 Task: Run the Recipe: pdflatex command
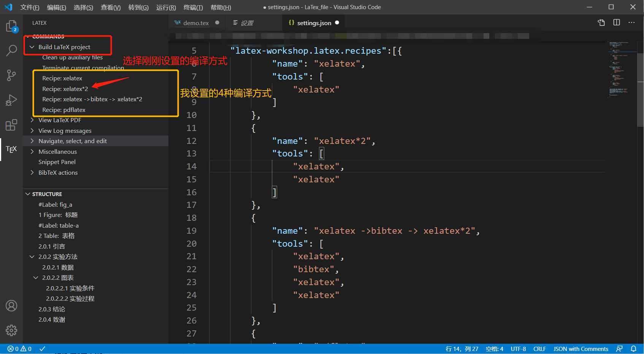[63, 110]
